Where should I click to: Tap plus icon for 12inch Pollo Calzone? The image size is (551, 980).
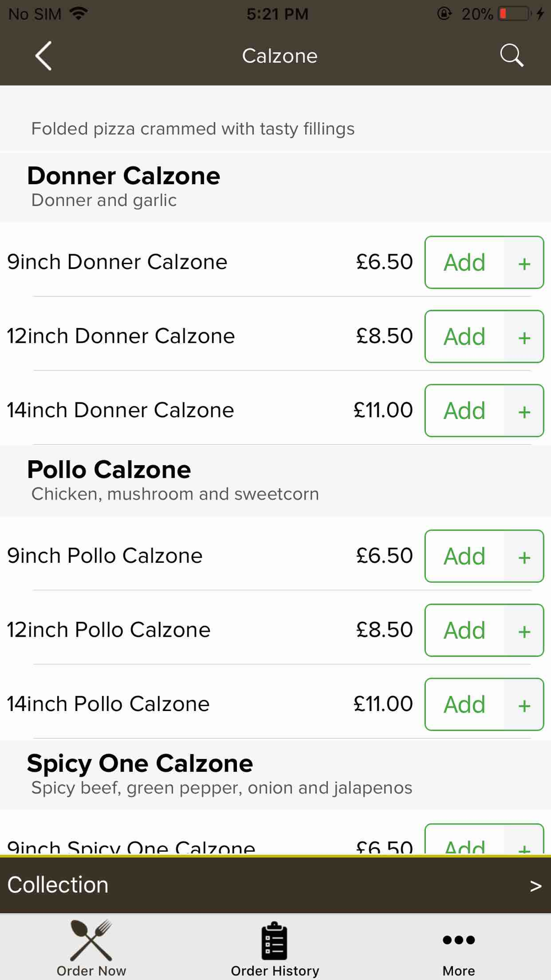(x=524, y=631)
